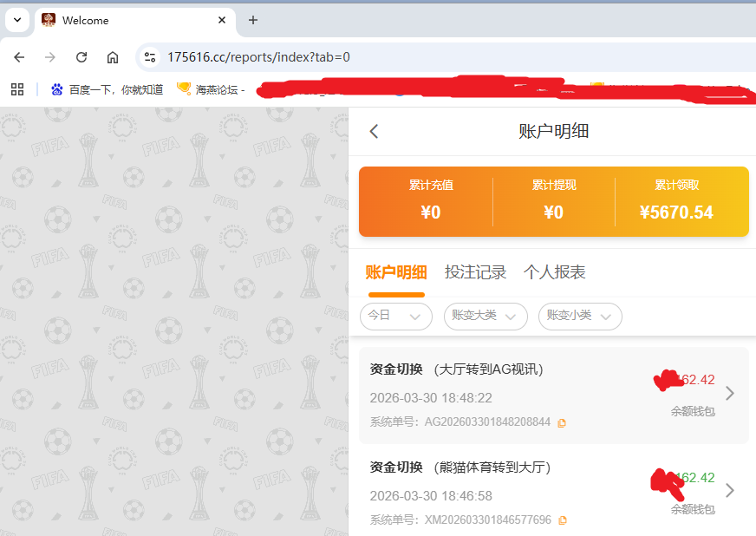Open the browser home page icon

(114, 56)
